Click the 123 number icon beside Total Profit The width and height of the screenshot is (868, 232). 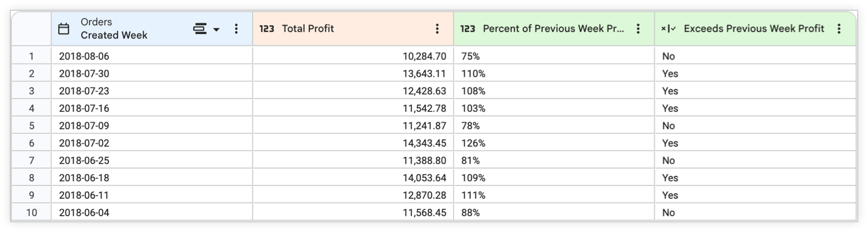267,28
